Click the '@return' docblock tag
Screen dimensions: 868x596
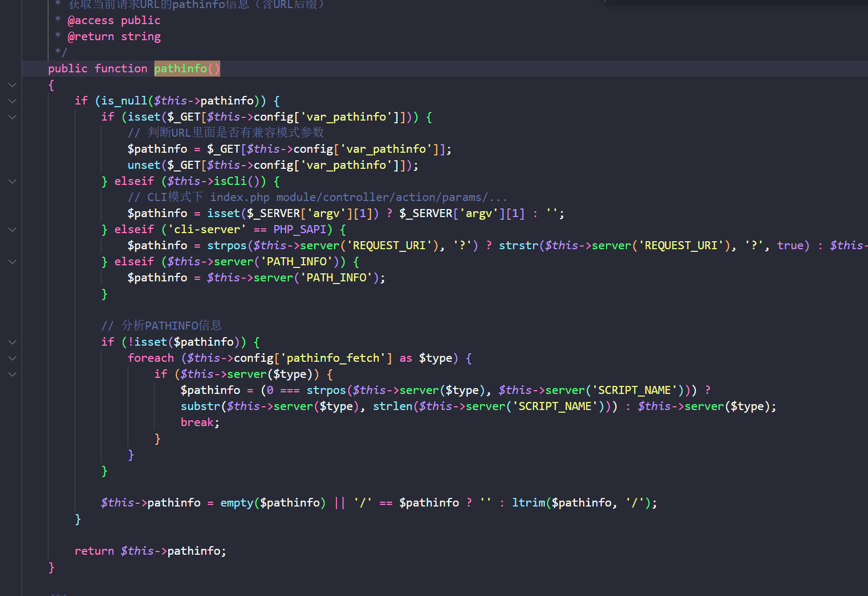point(91,36)
